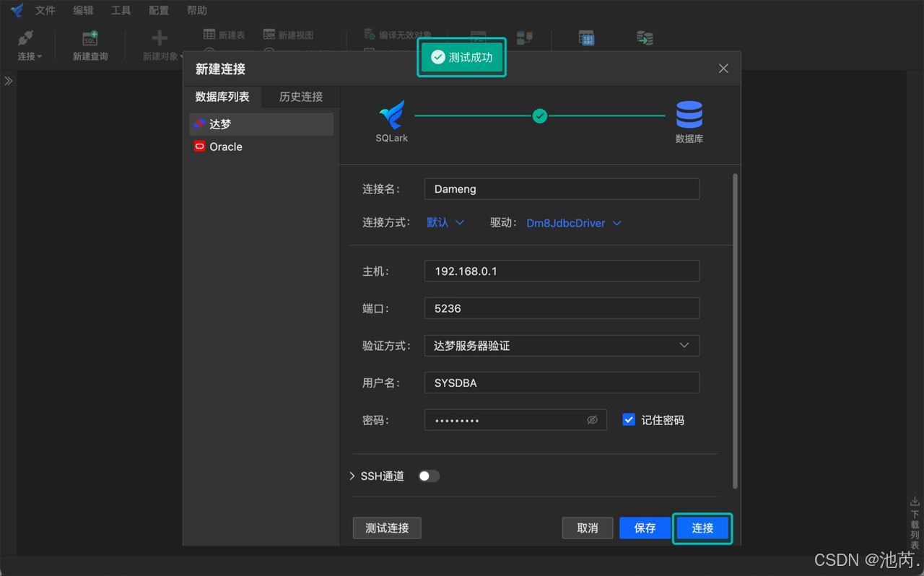Click the SQLark bird icon in the connection diagram
This screenshot has width=924, height=576.
coord(392,115)
